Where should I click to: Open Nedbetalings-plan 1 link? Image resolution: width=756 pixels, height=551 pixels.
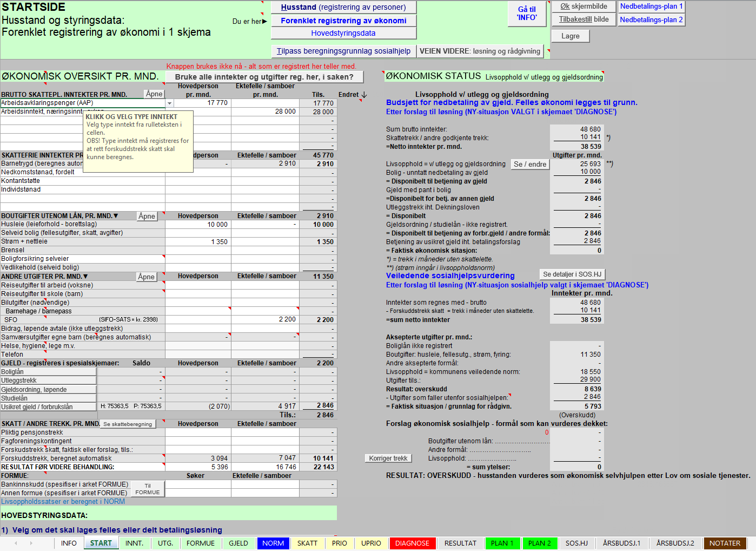[651, 6]
